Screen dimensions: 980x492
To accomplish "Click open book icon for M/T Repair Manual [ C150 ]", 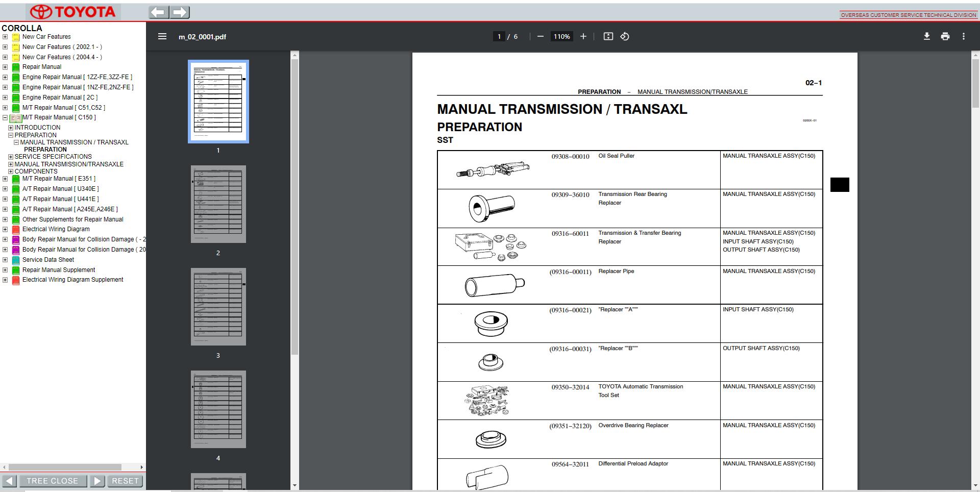I will click(x=15, y=118).
